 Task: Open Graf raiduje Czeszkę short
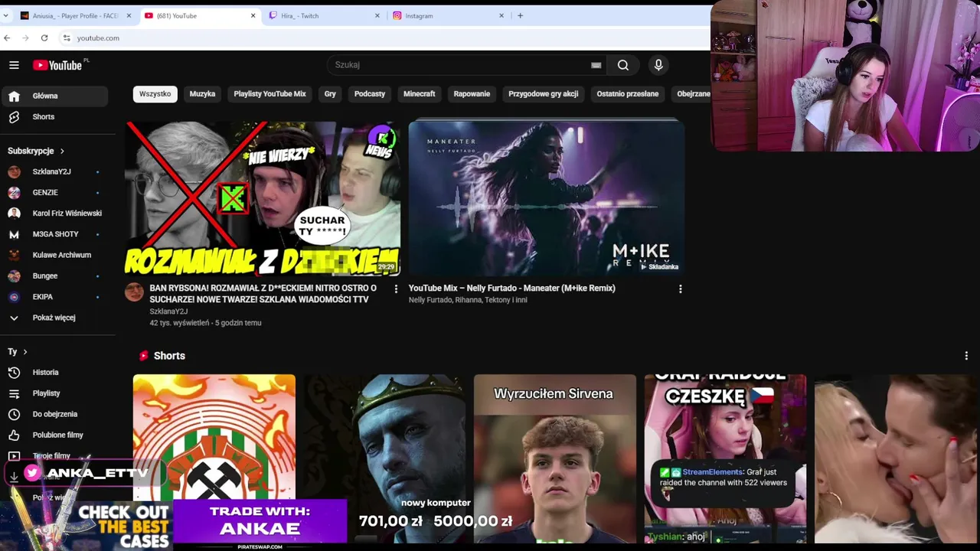coord(725,458)
